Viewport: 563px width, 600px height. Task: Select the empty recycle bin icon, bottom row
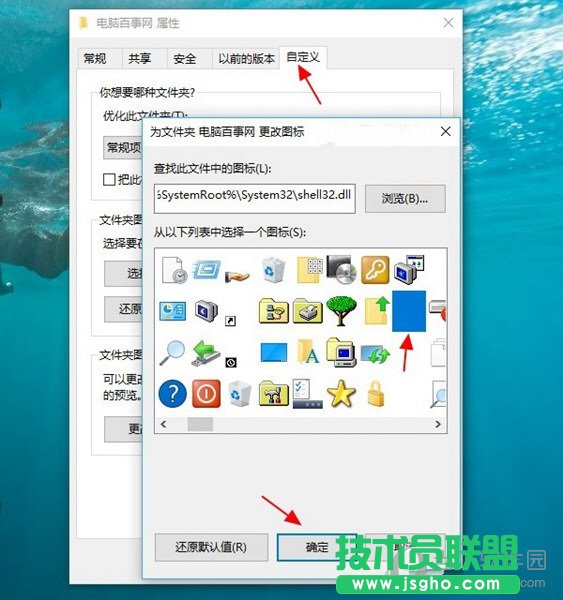(240, 394)
